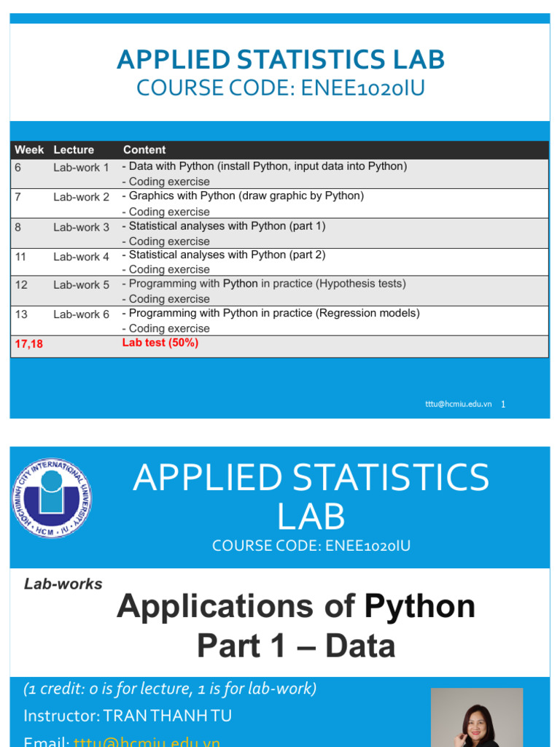Click the 'Applications of Python' heading
This screenshot has height=747, width=560.
[x=296, y=606]
